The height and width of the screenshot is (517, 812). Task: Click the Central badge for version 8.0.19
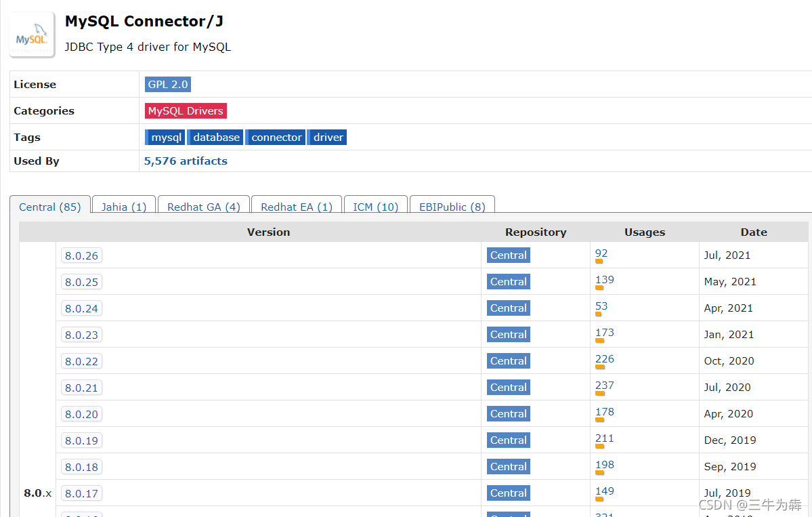point(509,440)
